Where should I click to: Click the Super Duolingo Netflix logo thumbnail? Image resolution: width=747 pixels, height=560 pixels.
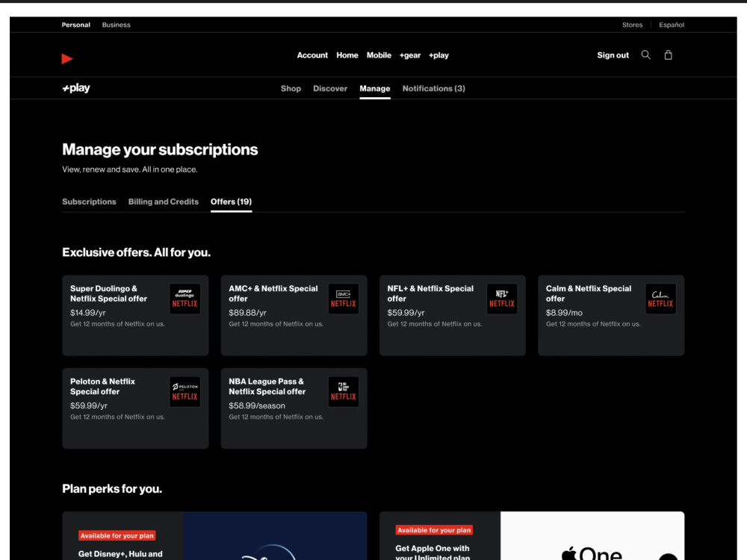tap(185, 299)
